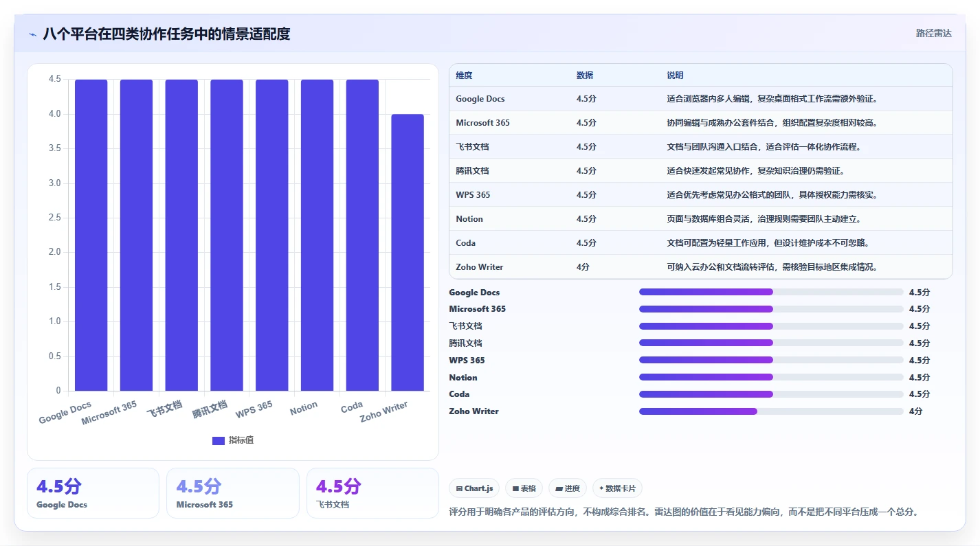Image resolution: width=980 pixels, height=546 pixels.
Task: Click the 维度 column header
Action: coord(464,76)
